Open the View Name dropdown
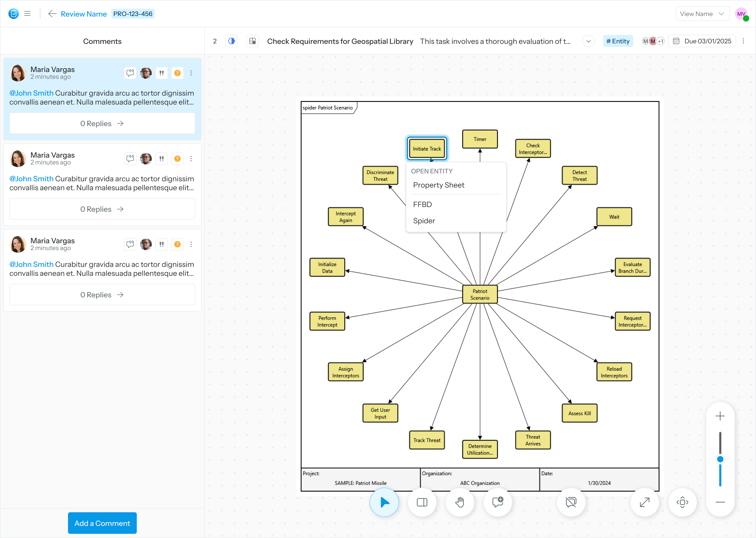The height and width of the screenshot is (538, 756). tap(702, 14)
